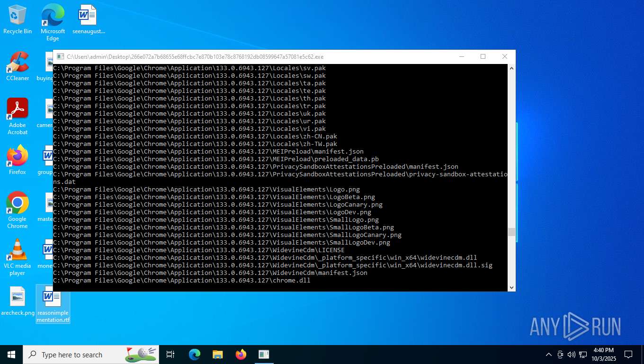Click the chrome.dll output line
644x364 pixels.
coord(182,281)
